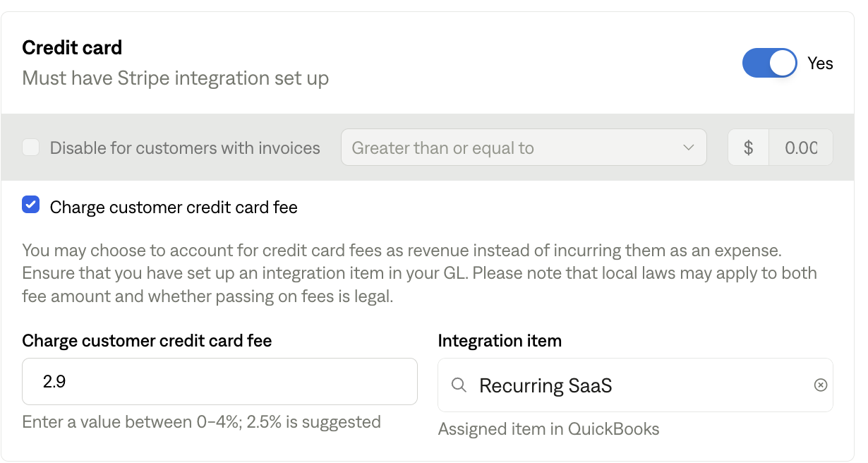Click the chevron arrow on comparison dropdown
The width and height of the screenshot is (868, 463).
point(689,148)
